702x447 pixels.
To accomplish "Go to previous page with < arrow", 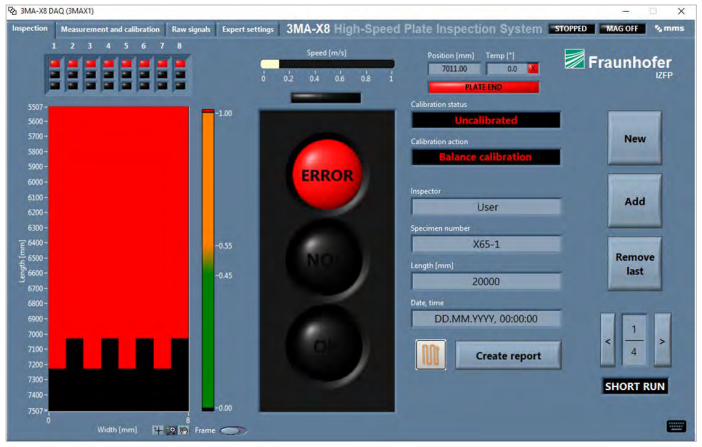I will point(608,340).
